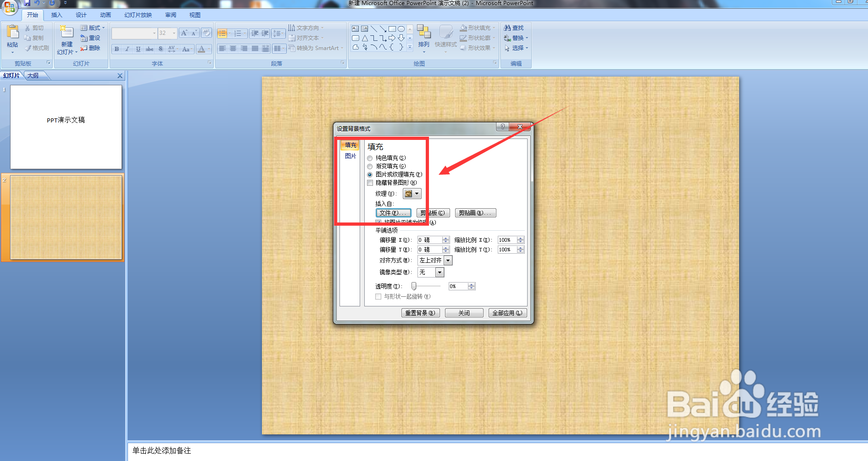Select Picture or texture fill (图片或纹理填充) radio
The width and height of the screenshot is (868, 461).
[370, 175]
